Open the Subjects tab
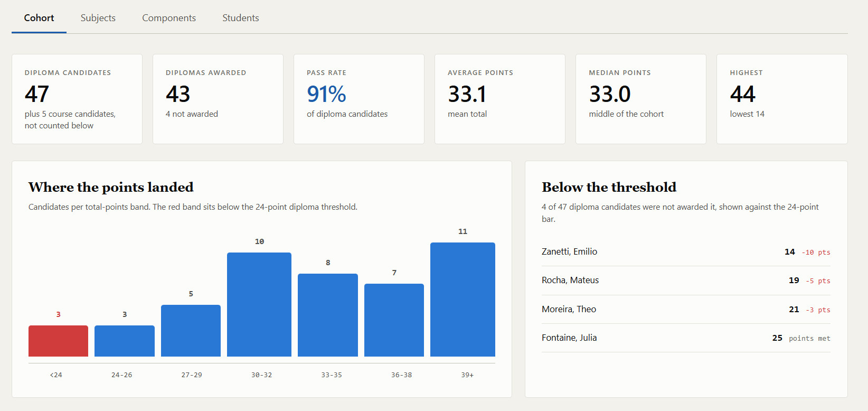The image size is (868, 411). (x=98, y=18)
